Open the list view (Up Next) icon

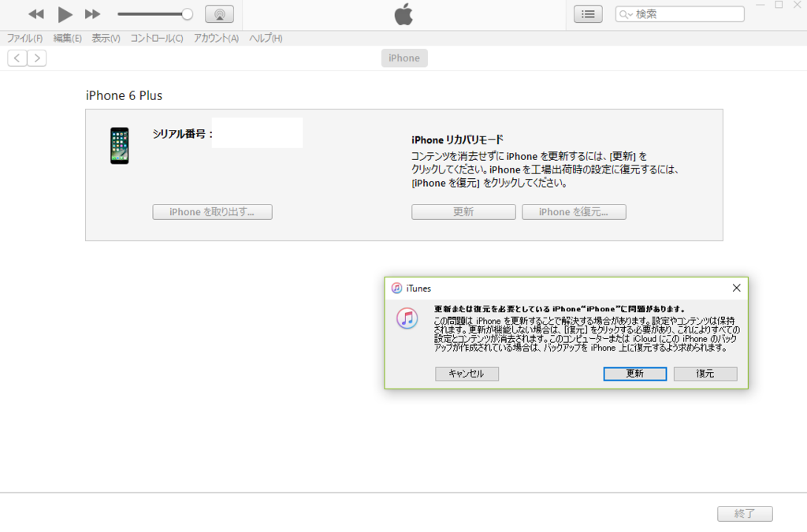[x=588, y=14]
